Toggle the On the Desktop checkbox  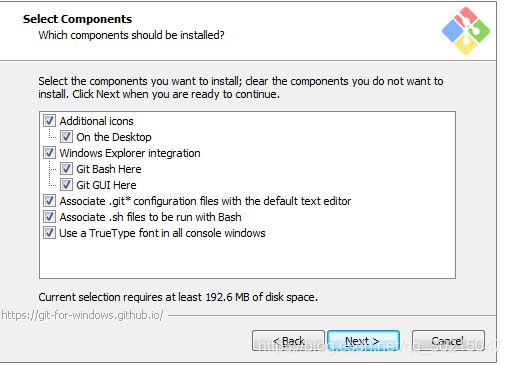[x=66, y=137]
